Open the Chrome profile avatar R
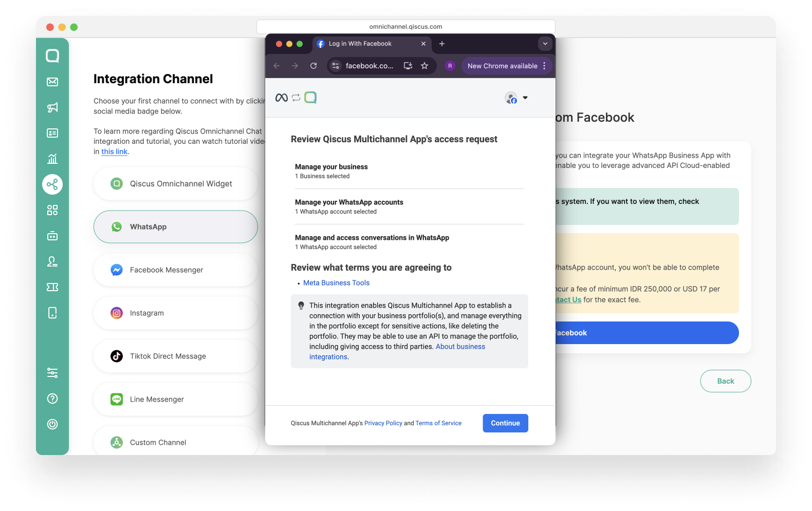The image size is (812, 511). [450, 66]
